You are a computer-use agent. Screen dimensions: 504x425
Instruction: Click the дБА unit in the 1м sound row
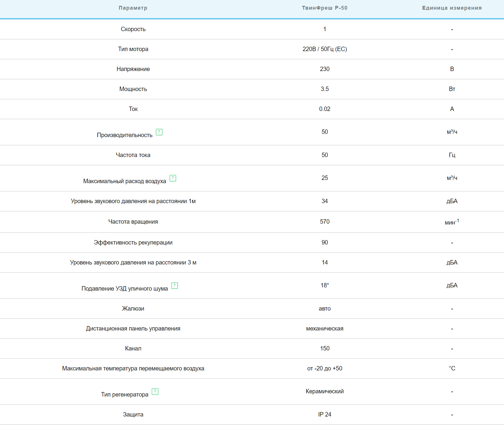[x=452, y=201]
